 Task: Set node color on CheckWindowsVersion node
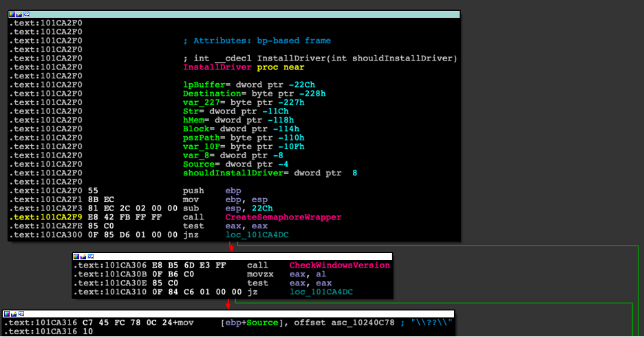coord(76,257)
